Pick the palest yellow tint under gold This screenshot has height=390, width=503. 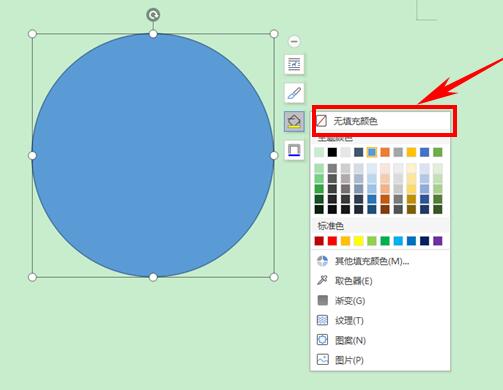[x=411, y=168]
